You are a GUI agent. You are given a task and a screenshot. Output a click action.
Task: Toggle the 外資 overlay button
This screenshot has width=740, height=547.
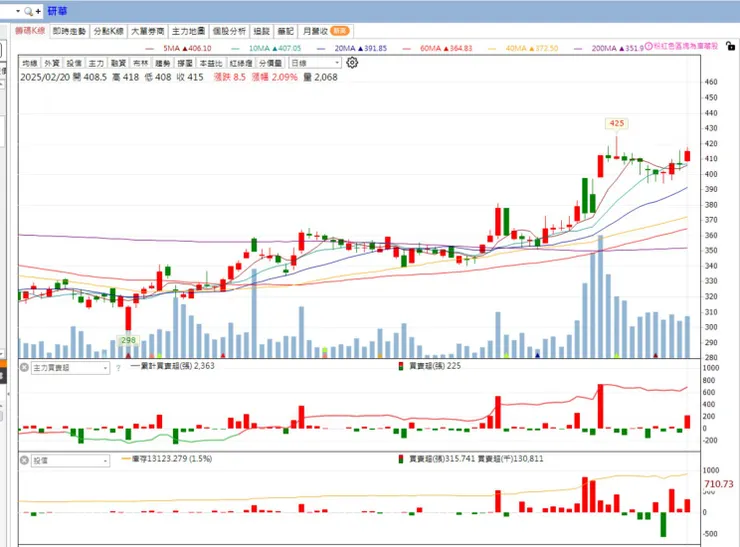pos(52,63)
